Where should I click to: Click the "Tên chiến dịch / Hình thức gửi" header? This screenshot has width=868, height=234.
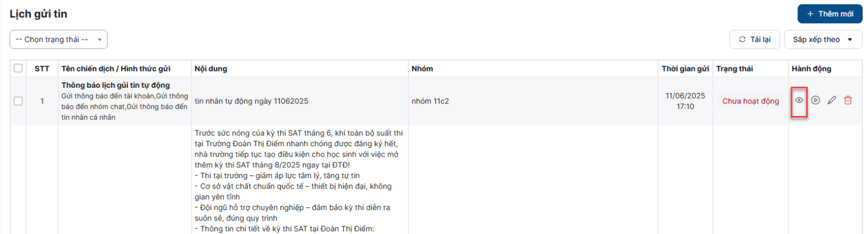[116, 69]
